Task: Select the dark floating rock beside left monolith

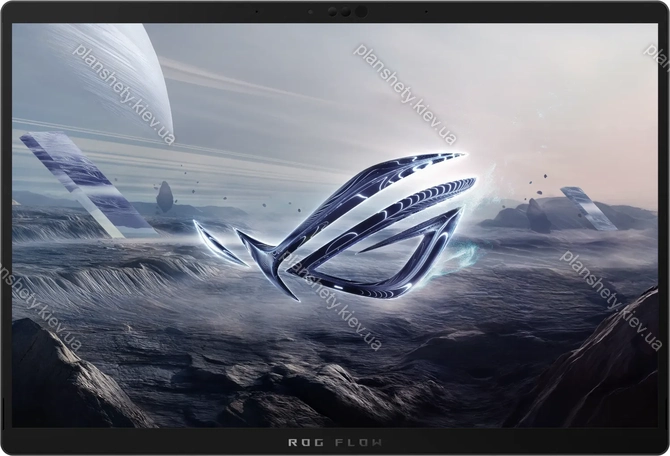Action: 165,196
